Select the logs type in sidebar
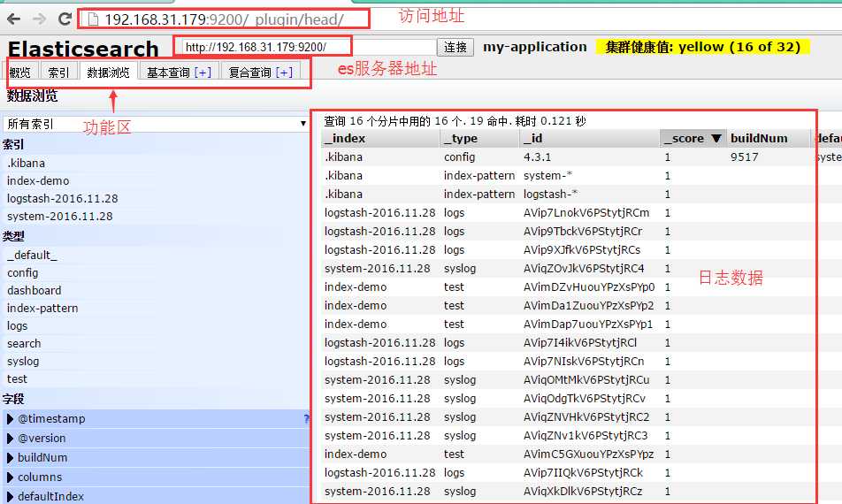 click(17, 325)
